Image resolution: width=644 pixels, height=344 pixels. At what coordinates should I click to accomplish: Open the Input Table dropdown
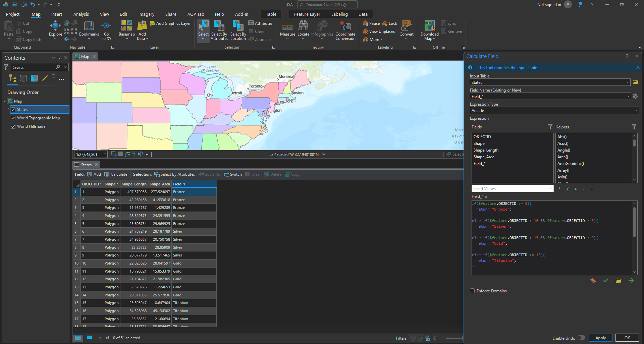point(628,82)
